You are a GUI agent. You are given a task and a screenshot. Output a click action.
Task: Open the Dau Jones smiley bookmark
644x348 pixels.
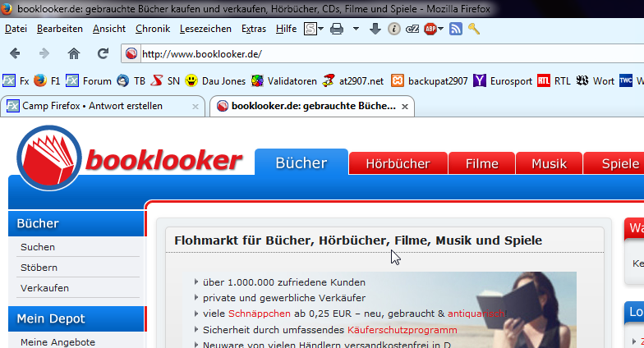coord(215,80)
